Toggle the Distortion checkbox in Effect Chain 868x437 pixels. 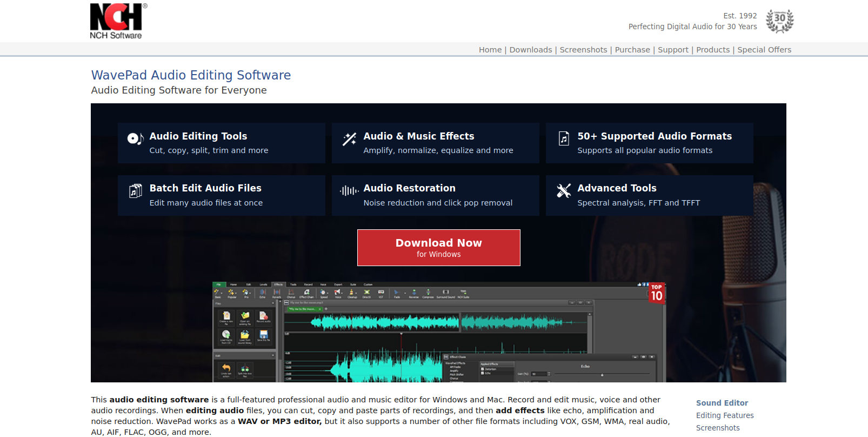483,369
